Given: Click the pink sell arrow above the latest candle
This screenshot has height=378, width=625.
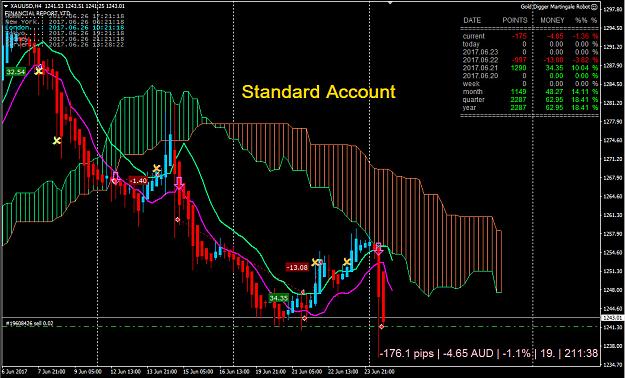Looking at the screenshot, I should click(378, 248).
